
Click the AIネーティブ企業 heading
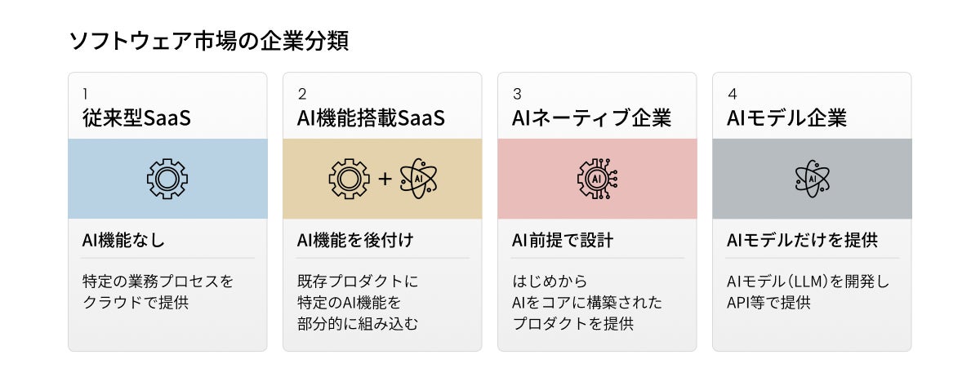[x=590, y=119]
